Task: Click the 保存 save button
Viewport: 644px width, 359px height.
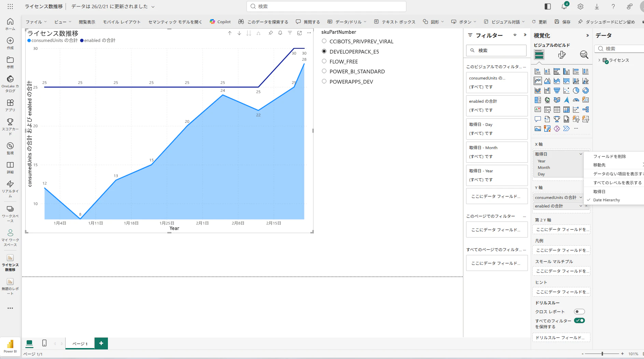Action: coord(562,22)
